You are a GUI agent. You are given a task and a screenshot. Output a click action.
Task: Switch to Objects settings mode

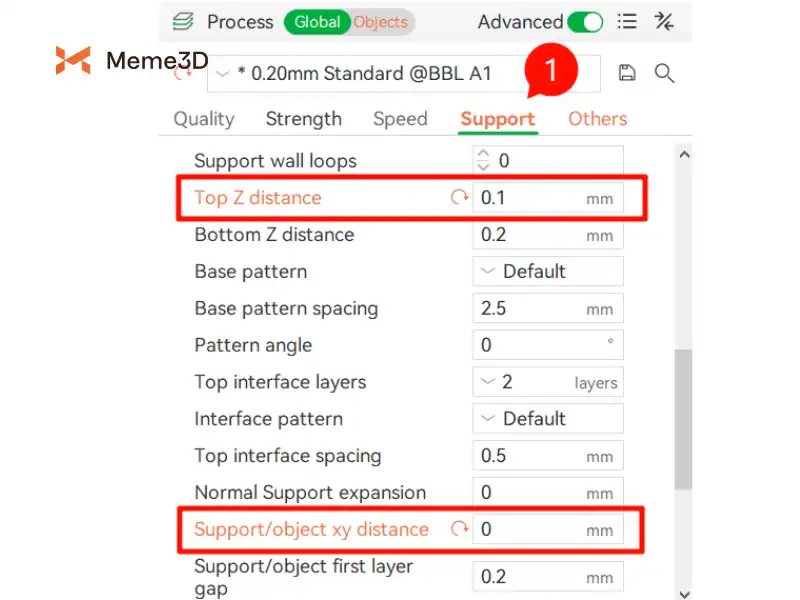coord(381,22)
